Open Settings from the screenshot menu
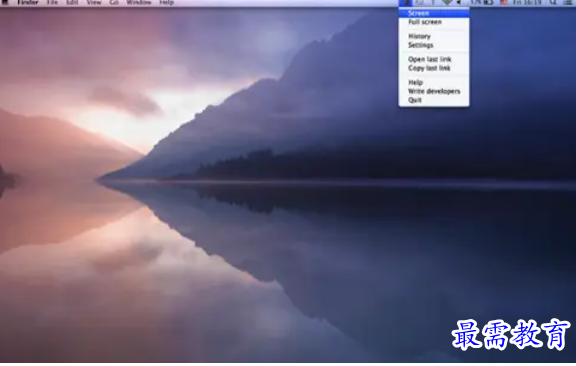The width and height of the screenshot is (576, 366). coord(434,45)
